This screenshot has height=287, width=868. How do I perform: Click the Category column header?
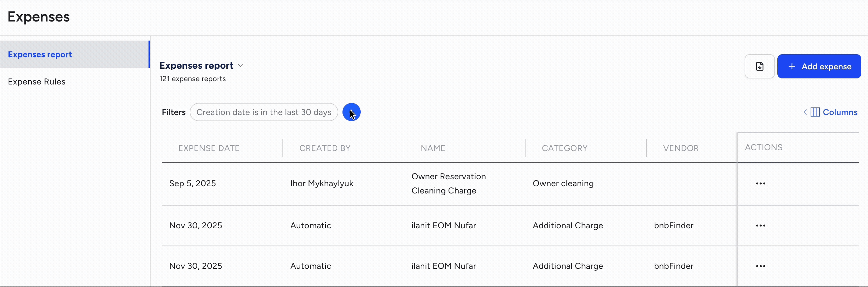(x=564, y=148)
